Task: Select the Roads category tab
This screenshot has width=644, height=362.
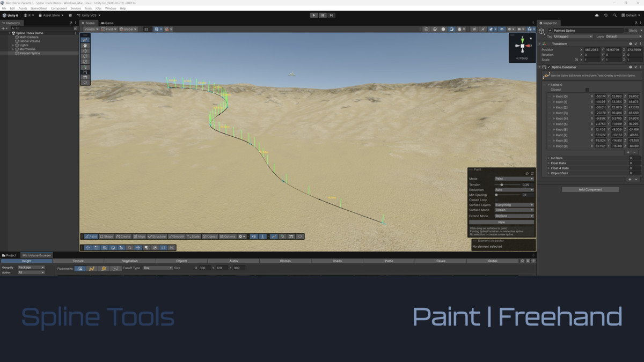Action: click(x=337, y=261)
